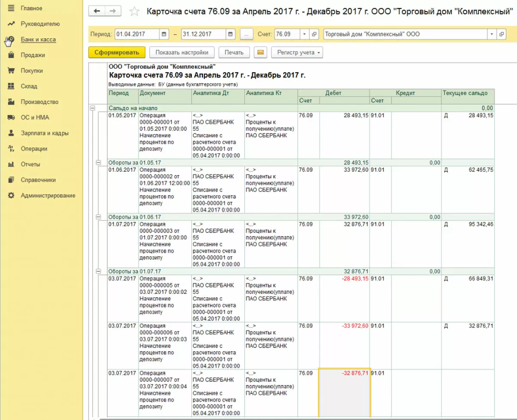This screenshot has height=420, width=517.
Task: Expand the organization dropdown list
Action: 491,34
